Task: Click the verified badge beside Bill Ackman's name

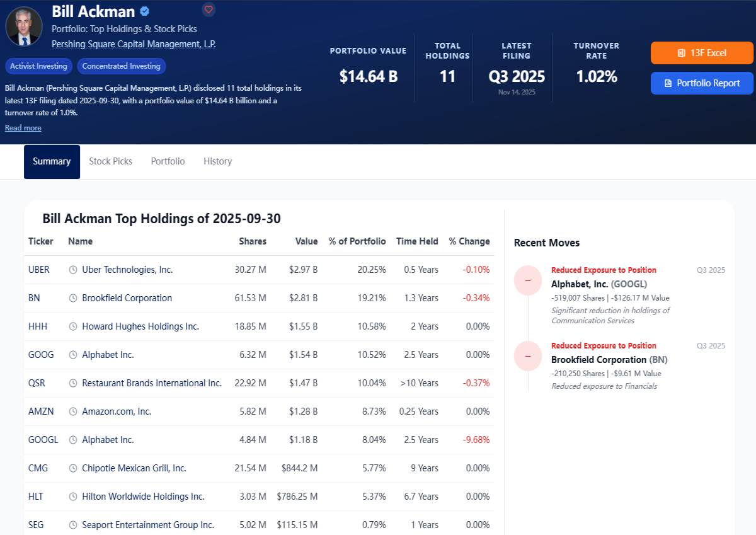Action: click(x=144, y=11)
